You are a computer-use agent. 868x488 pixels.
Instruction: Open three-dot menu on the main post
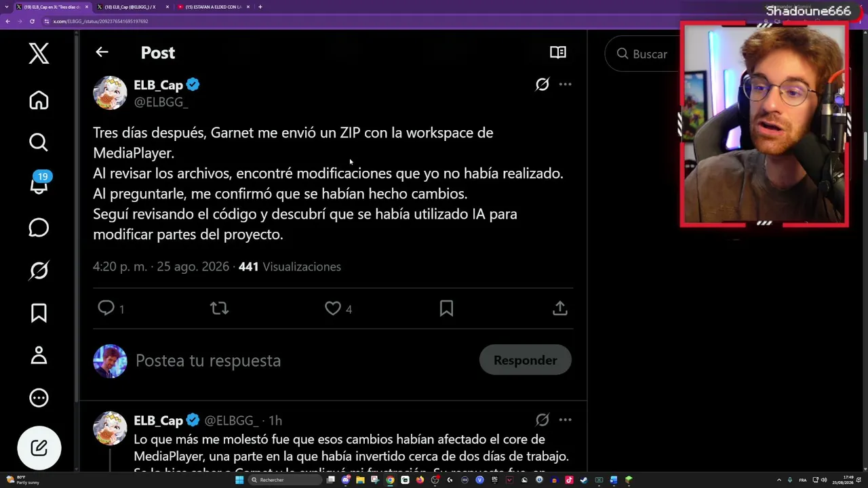565,85
